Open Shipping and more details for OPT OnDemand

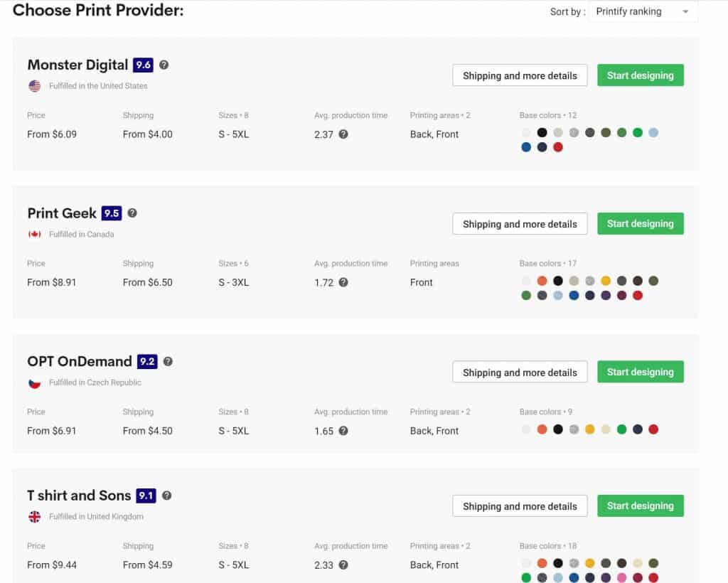(520, 372)
